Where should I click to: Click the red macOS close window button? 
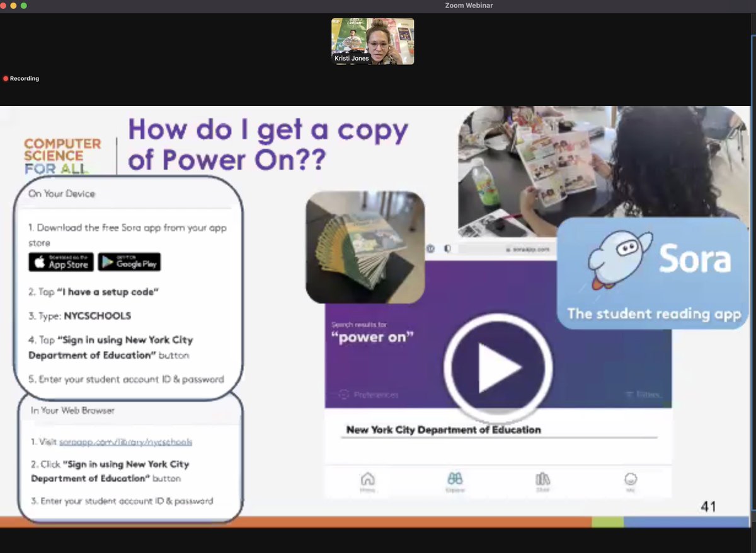tap(3, 6)
